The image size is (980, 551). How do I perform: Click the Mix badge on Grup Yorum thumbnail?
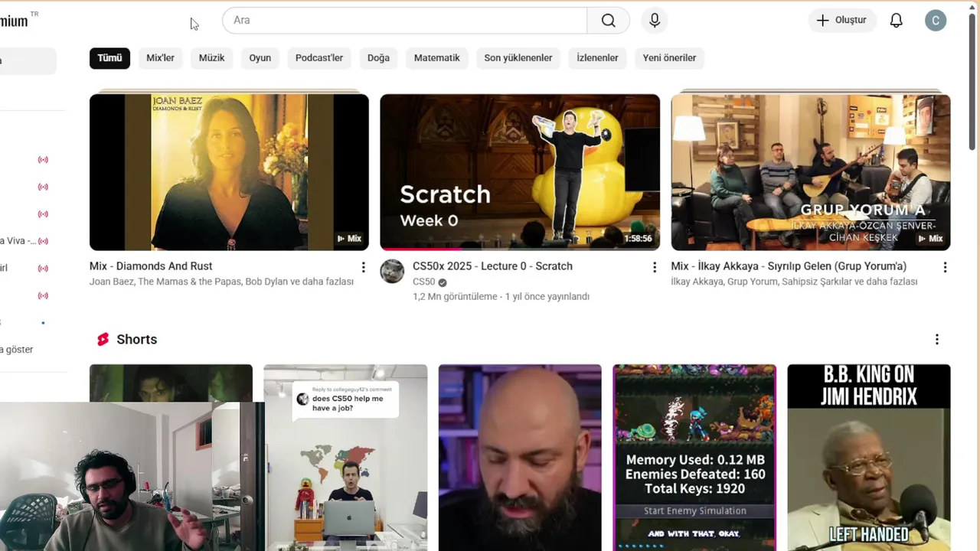(x=931, y=239)
